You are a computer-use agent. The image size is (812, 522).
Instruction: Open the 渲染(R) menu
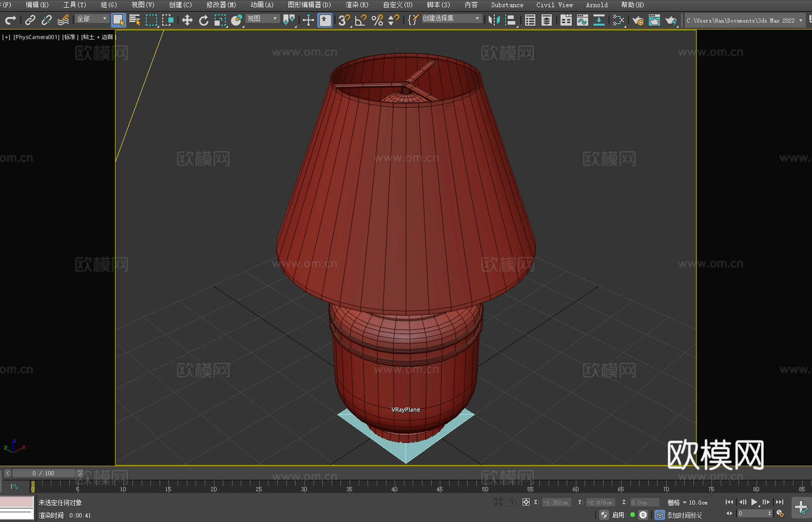coord(357,5)
